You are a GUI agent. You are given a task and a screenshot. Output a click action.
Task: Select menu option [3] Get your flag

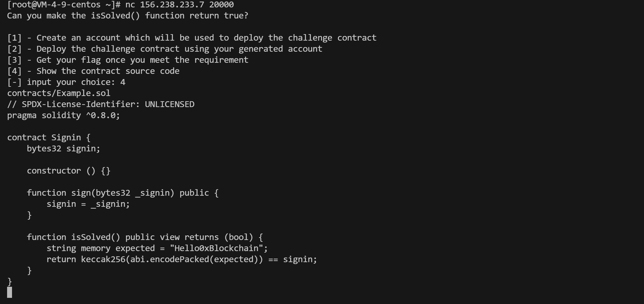pos(128,60)
